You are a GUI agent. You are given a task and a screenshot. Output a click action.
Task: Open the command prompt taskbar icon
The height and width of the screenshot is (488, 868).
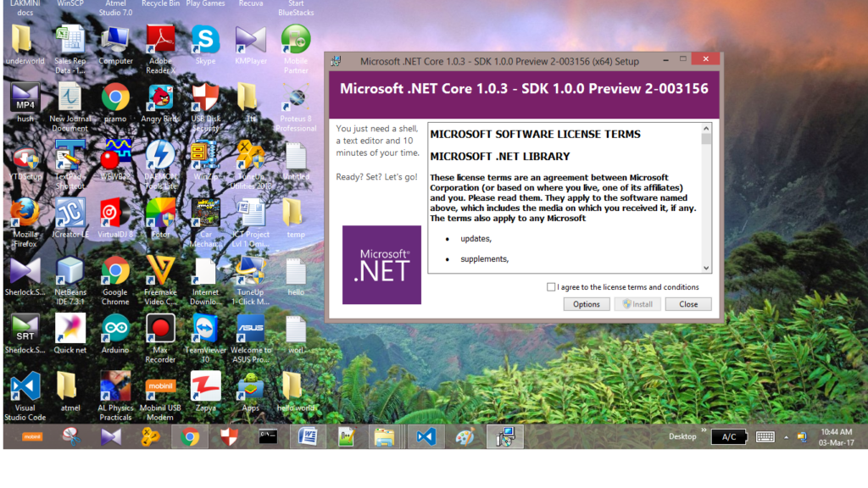(269, 437)
